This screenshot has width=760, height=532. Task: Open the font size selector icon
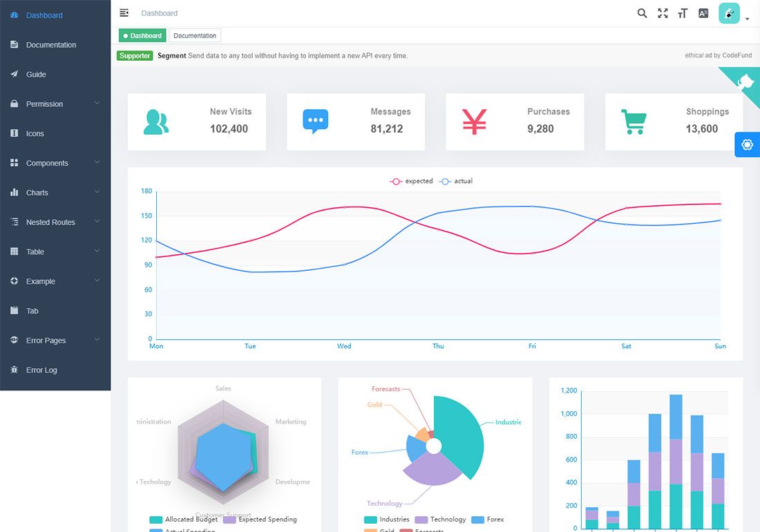[x=683, y=13]
